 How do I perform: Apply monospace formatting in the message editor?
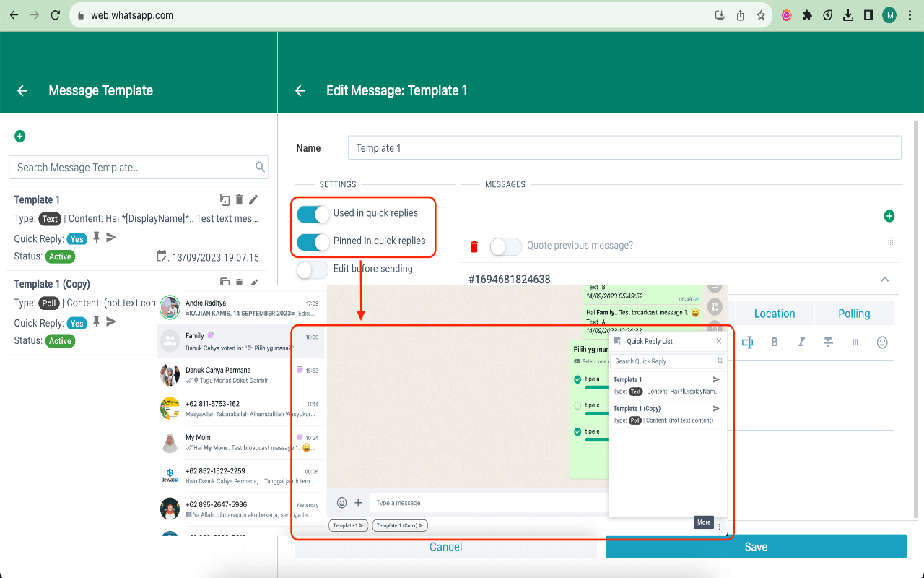(855, 342)
